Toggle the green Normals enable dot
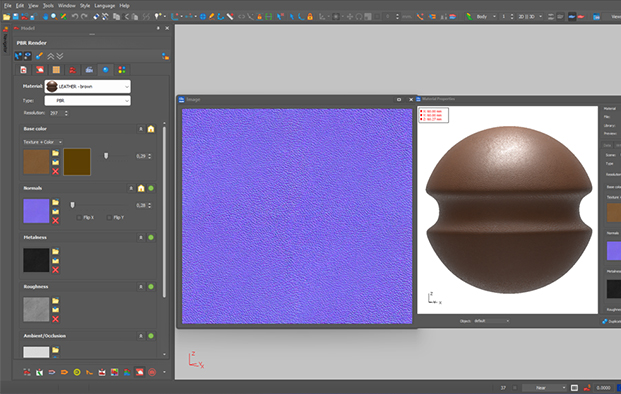The height and width of the screenshot is (394, 621). pyautogui.click(x=151, y=188)
